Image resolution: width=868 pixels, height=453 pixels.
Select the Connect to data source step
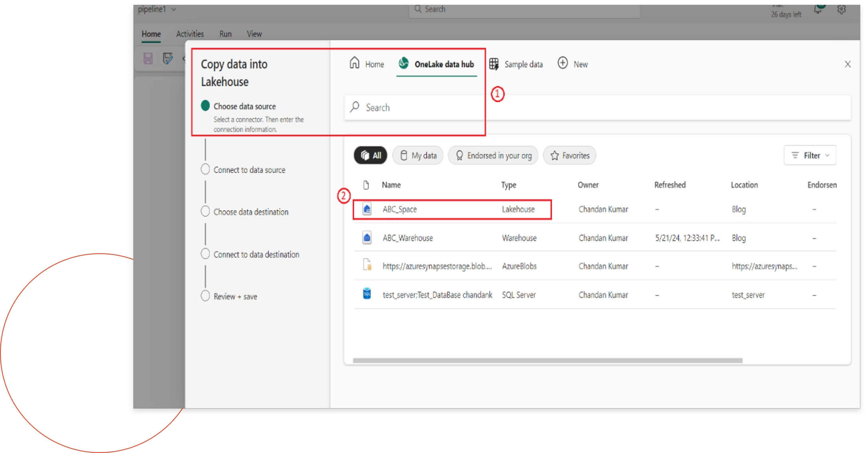point(243,169)
